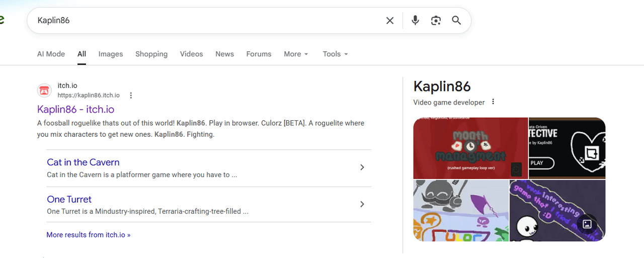Switch to Videos tab
Screen dimensions: 644x258
coord(192,54)
